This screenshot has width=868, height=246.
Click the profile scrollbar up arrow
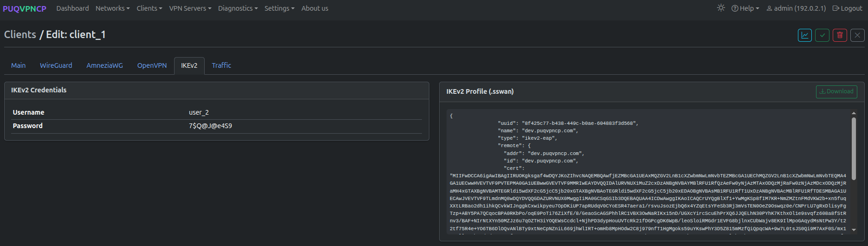click(x=854, y=113)
